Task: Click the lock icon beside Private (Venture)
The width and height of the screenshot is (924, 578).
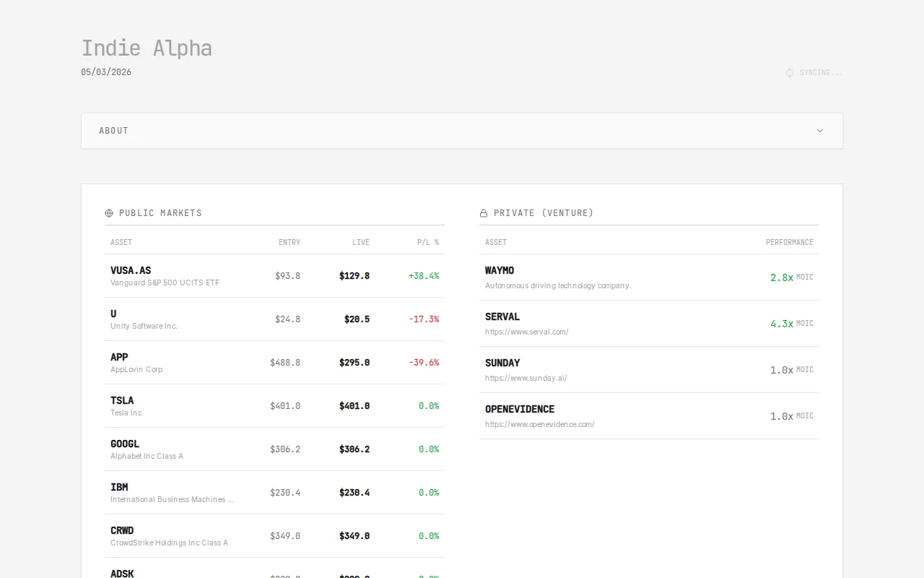Action: click(x=484, y=213)
